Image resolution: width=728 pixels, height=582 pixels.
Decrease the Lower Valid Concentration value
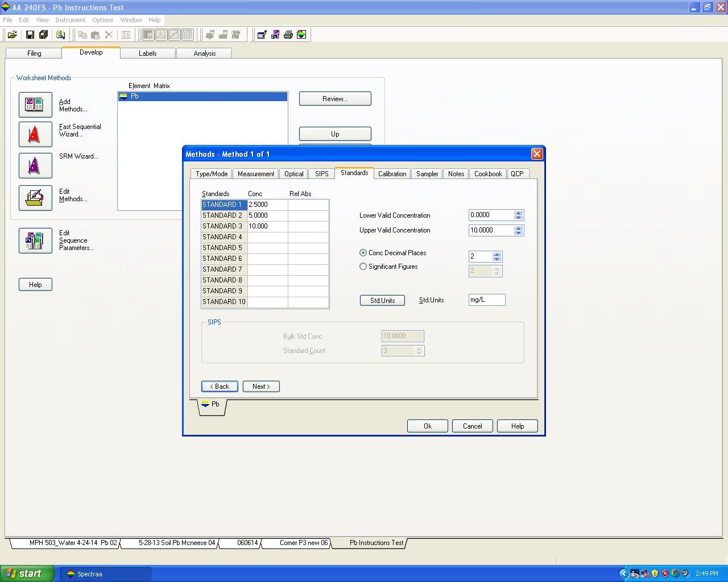[518, 218]
